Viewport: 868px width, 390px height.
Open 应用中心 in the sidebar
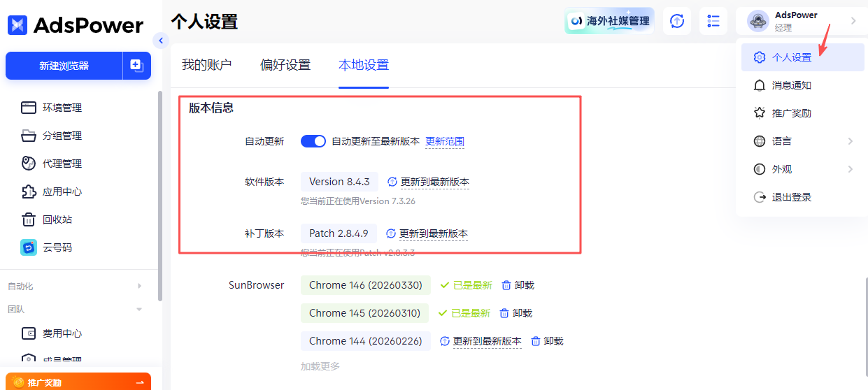click(x=62, y=192)
